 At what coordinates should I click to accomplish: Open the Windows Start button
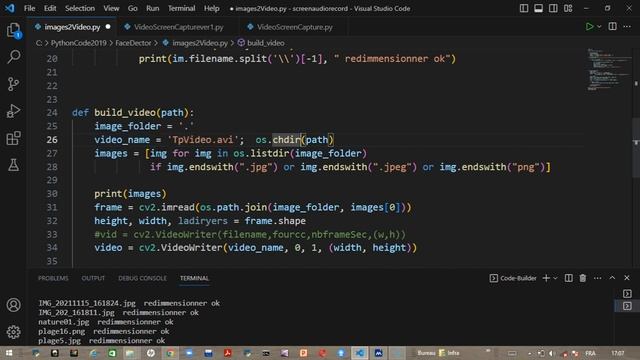[x=9, y=353]
